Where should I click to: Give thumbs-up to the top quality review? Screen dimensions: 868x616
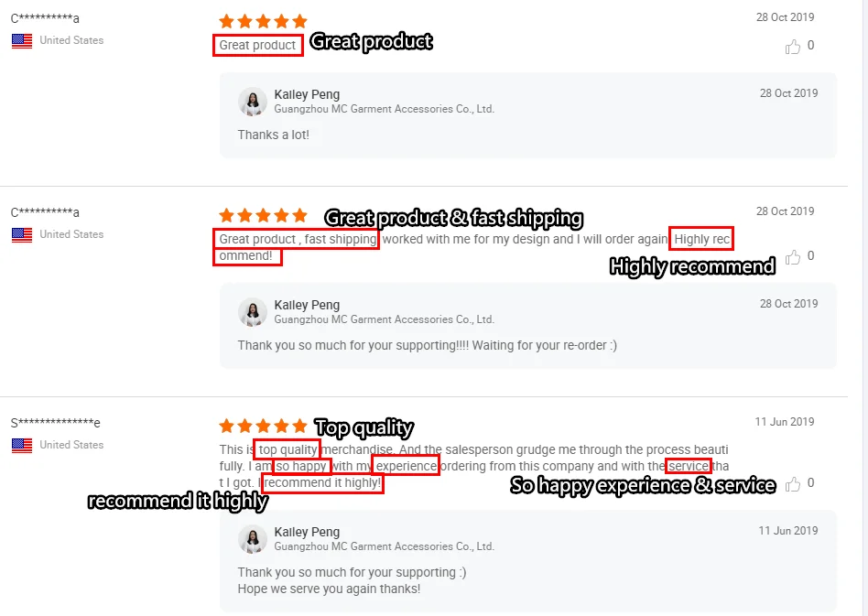pos(793,484)
